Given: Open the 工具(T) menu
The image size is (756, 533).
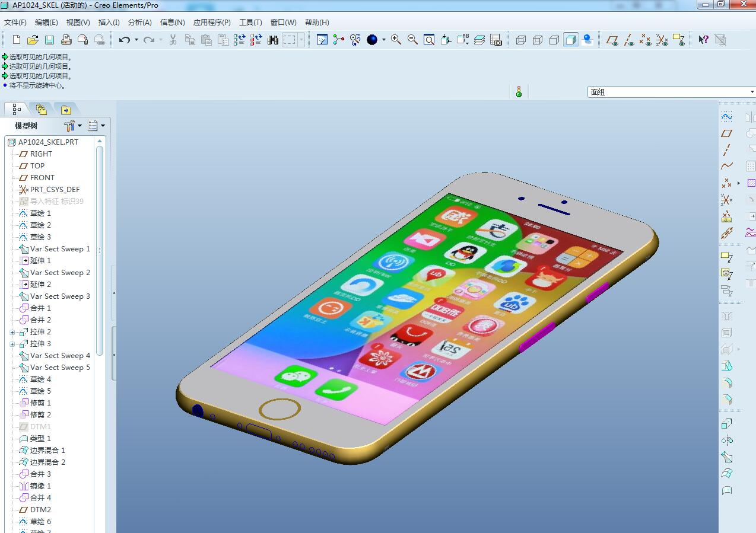Looking at the screenshot, I should point(250,23).
